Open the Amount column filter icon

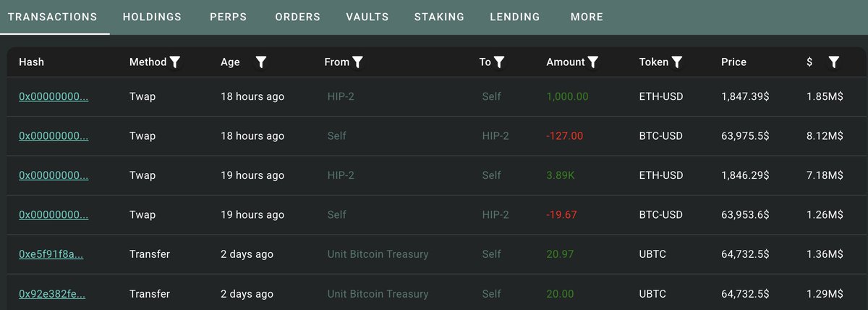click(x=593, y=62)
